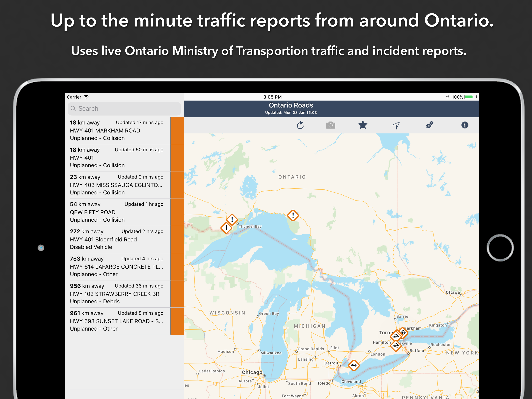Click the Updated: Mon 08 Jan 15:03 text
This screenshot has width=532, height=399.
point(291,113)
